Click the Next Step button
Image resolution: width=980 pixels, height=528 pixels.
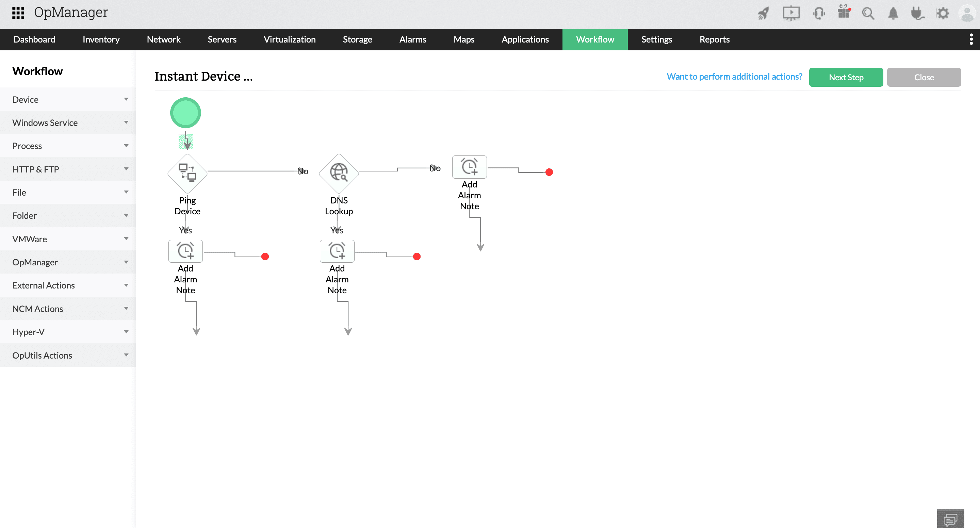point(847,77)
